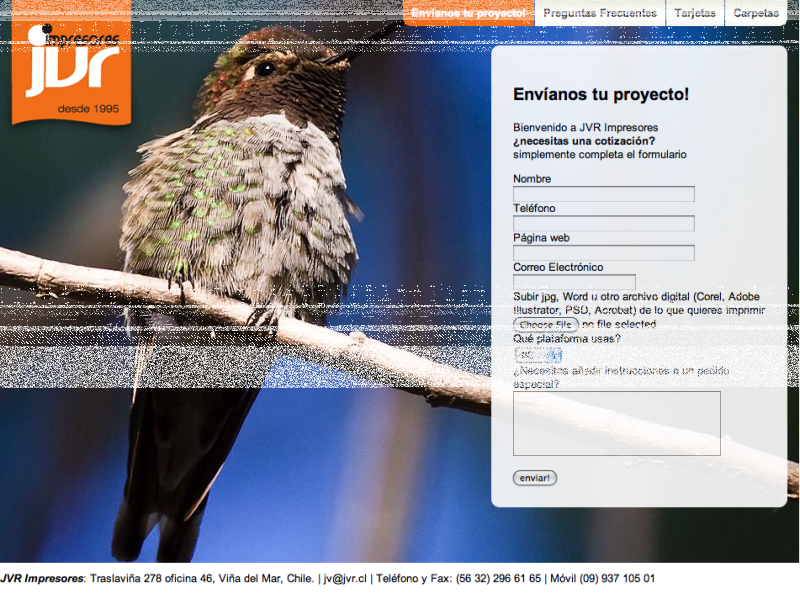
Task: Click the JVR Impresores orange logo
Action: click(x=71, y=62)
